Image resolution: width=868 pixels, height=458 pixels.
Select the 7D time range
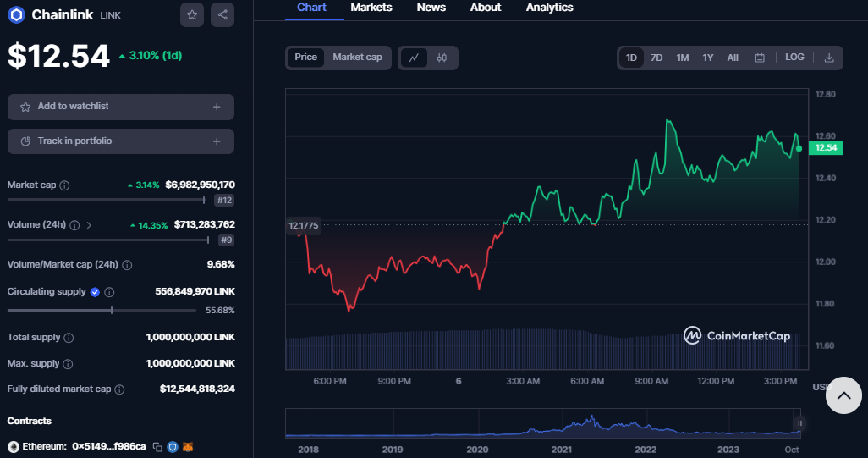tap(656, 58)
